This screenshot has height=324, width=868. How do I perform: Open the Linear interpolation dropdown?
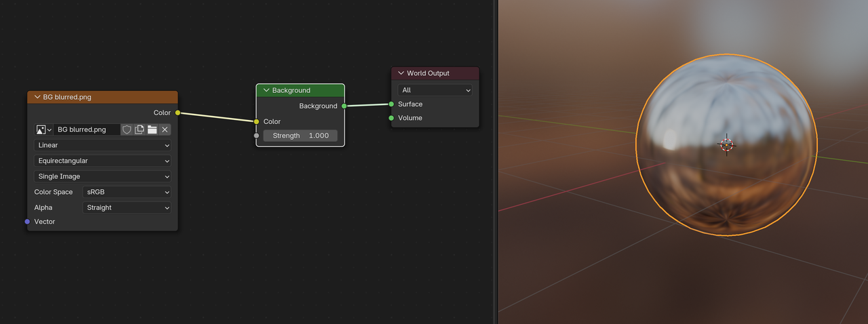[102, 145]
